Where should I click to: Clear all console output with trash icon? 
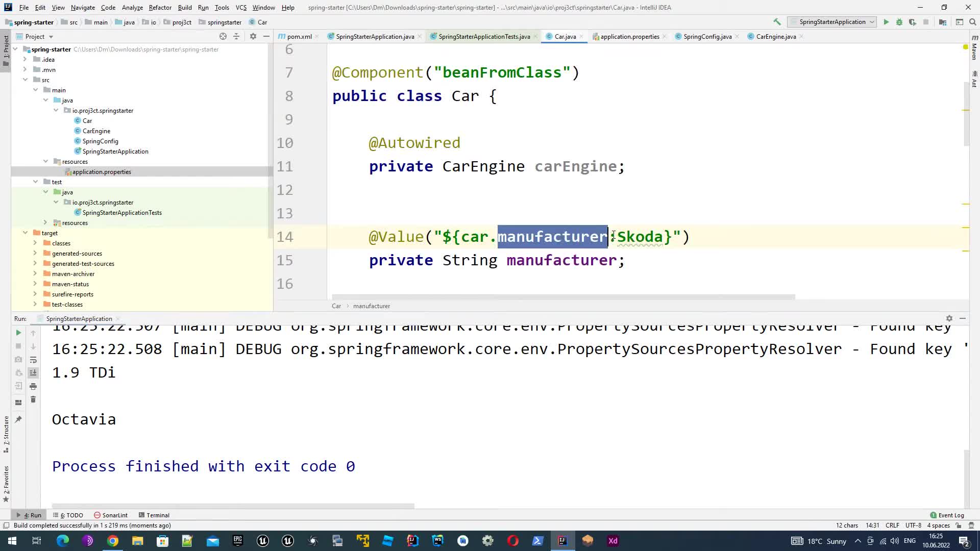coord(33,399)
